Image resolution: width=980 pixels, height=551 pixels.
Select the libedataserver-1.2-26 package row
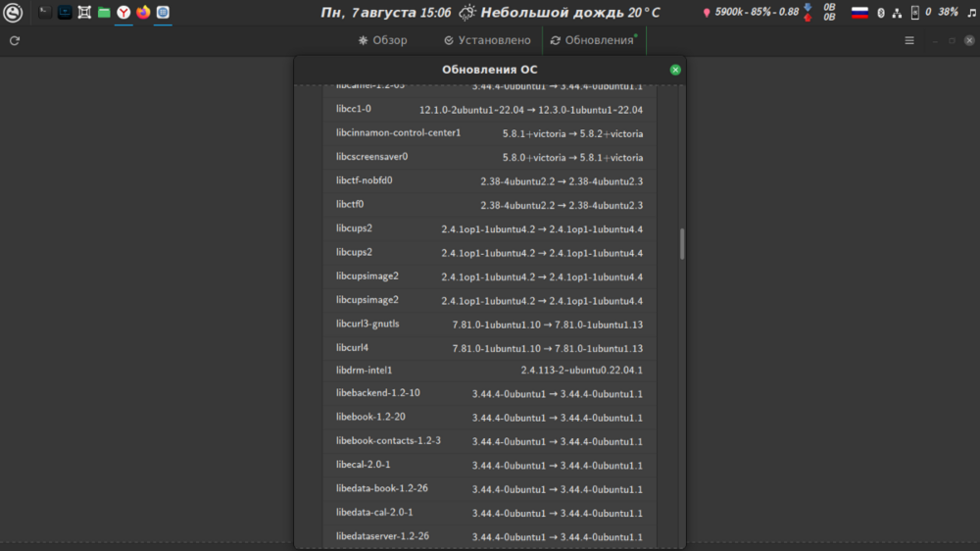[x=489, y=536]
